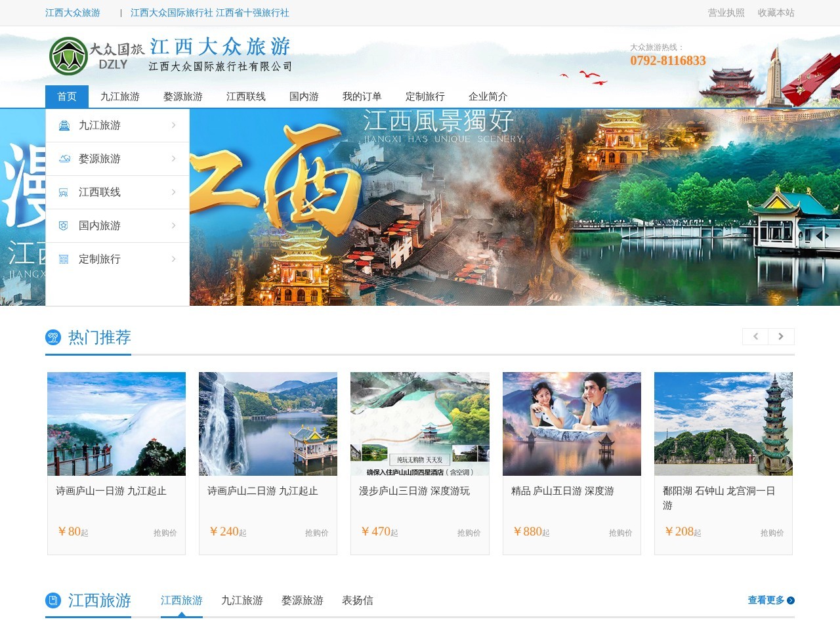This screenshot has width=840, height=630.
Task: Click the next arrow in 热门推荐 carousel
Action: (781, 336)
